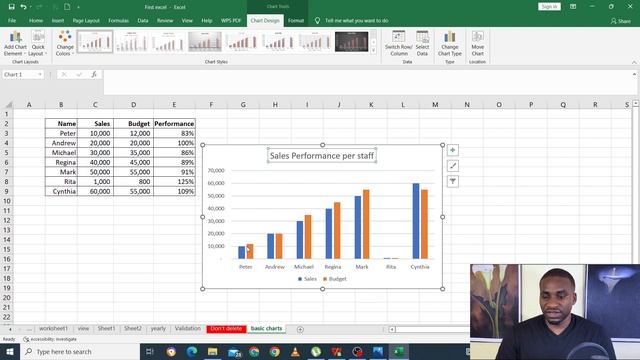Click Change Chart Type icon
The height and width of the screenshot is (360, 640).
449,43
